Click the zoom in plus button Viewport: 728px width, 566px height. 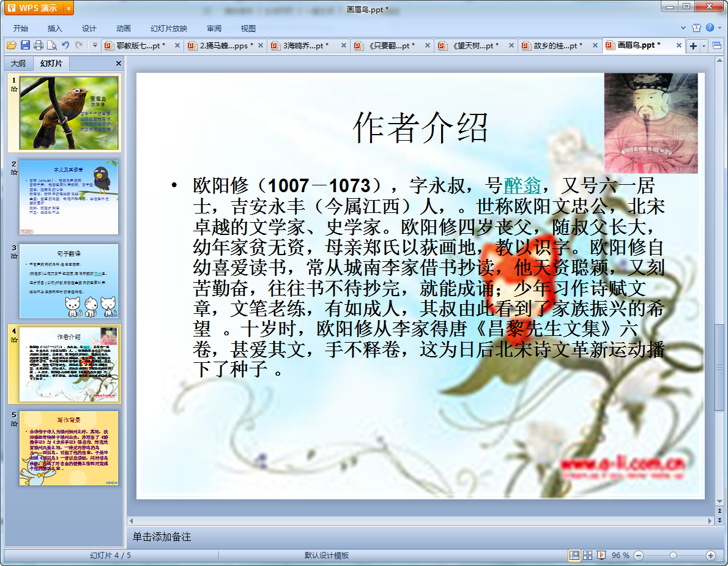click(710, 556)
